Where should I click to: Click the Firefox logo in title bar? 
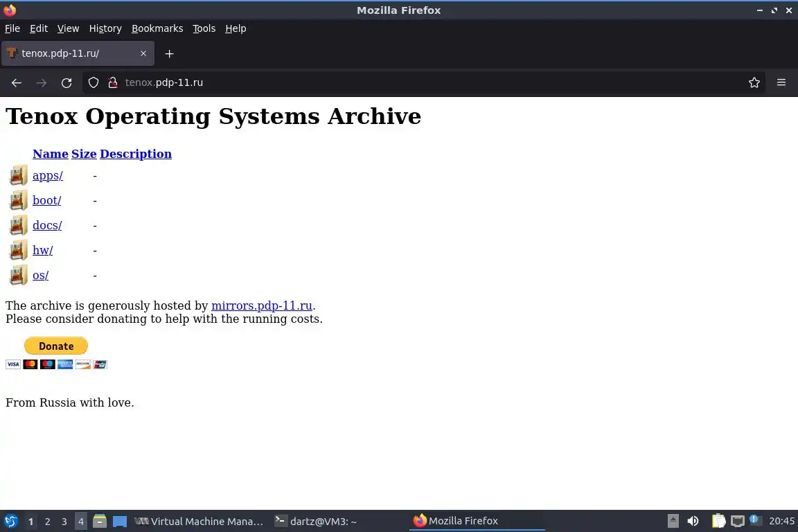(x=10, y=10)
